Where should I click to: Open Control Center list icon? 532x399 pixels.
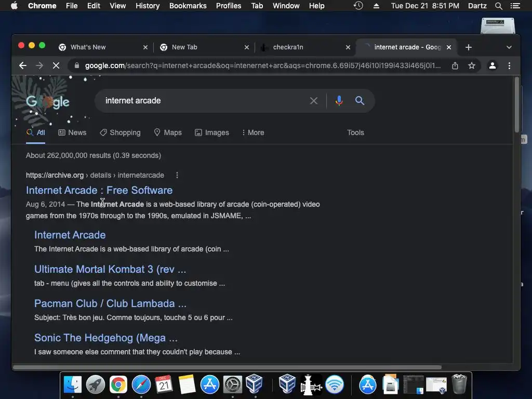(x=515, y=6)
